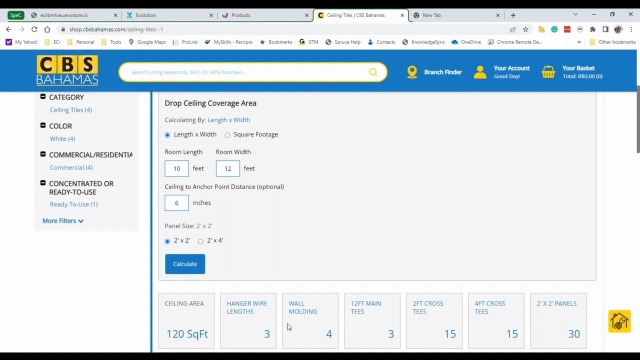Click the Calculate button
The image size is (640, 360).
[185, 264]
